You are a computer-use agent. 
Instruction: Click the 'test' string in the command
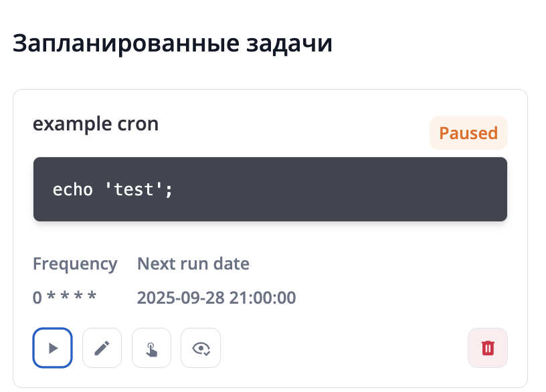(134, 189)
